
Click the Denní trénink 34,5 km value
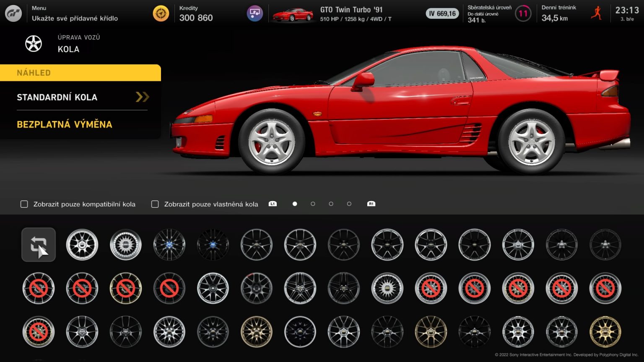pos(554,18)
